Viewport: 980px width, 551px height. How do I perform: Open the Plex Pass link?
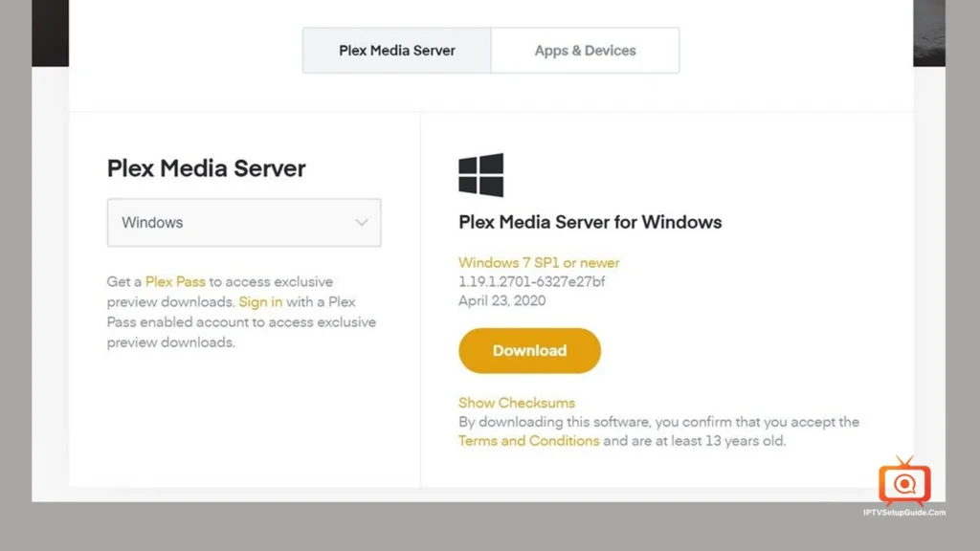click(x=175, y=282)
